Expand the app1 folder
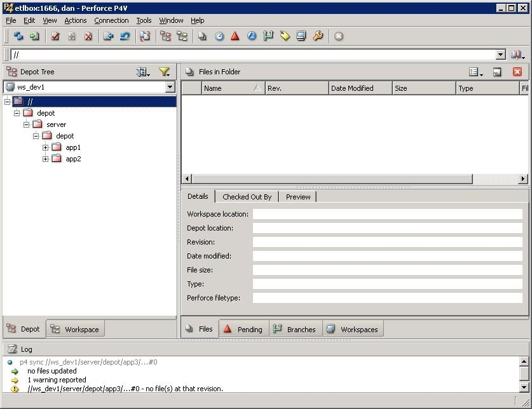 [46, 147]
